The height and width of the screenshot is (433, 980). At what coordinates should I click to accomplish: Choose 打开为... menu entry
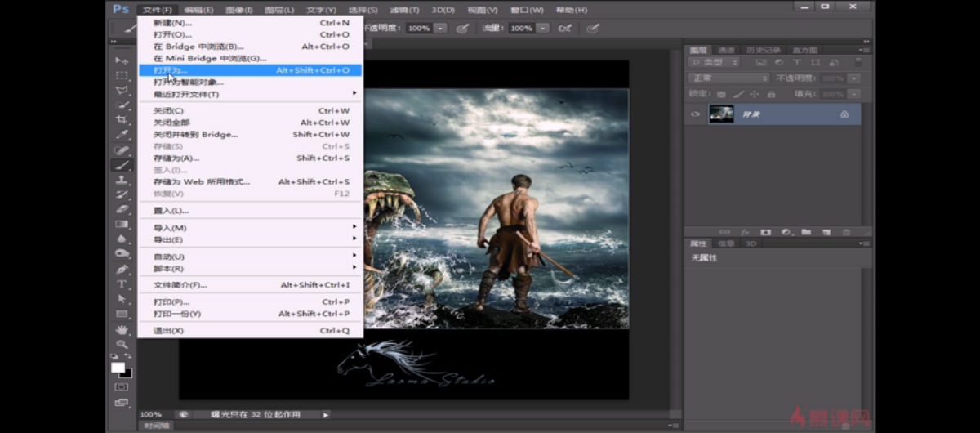(x=250, y=70)
